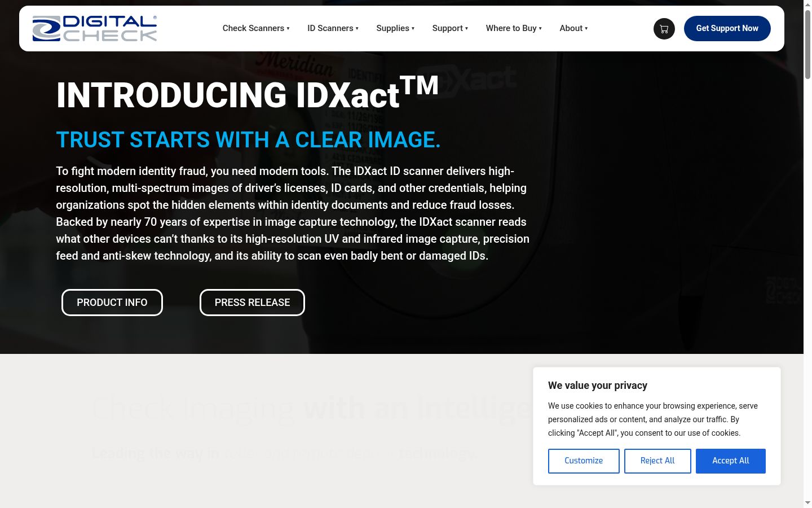Expand the Supplies dropdown arrow

tap(413, 28)
